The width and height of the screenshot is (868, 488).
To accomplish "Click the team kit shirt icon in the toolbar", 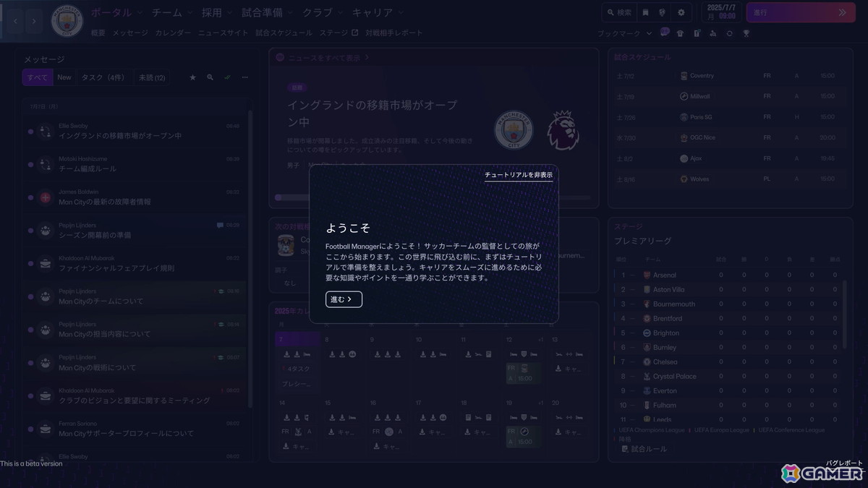I will tap(680, 33).
